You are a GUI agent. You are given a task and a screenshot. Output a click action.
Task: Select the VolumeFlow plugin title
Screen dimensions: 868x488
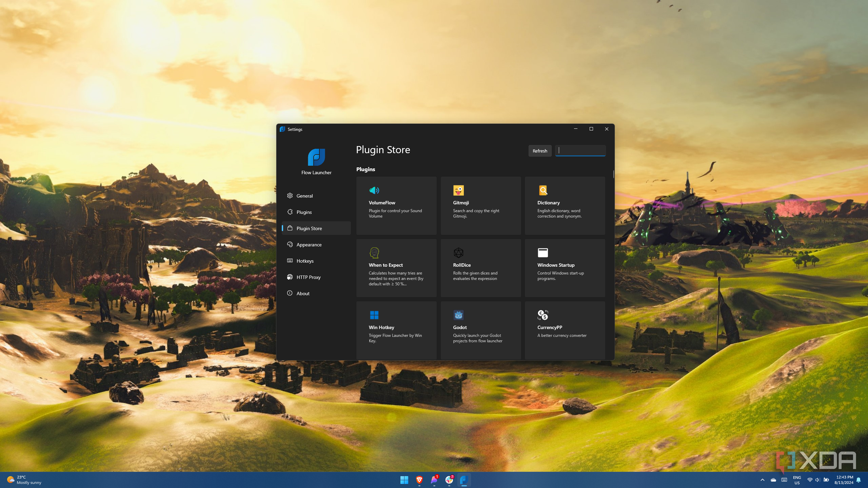click(382, 203)
